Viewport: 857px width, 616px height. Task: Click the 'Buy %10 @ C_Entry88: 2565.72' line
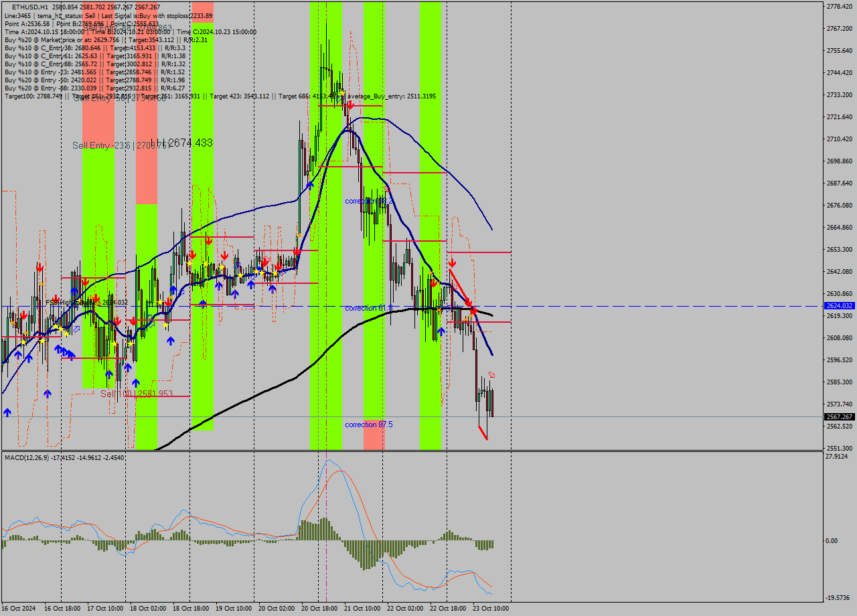click(94, 64)
